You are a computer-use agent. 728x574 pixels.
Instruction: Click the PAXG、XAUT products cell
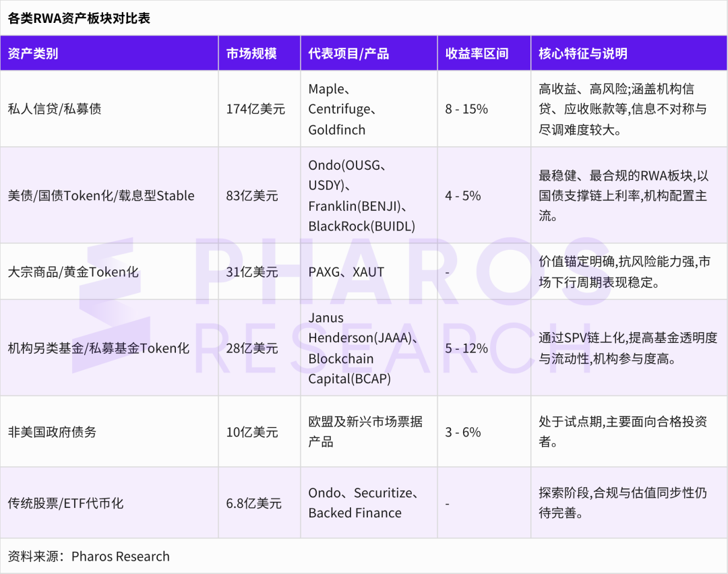(x=346, y=272)
